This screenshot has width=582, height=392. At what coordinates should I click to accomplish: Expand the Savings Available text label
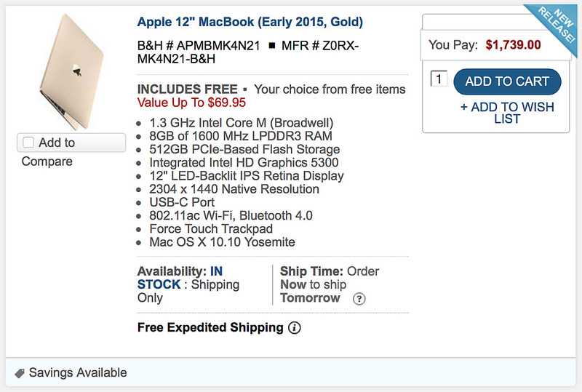78,373
